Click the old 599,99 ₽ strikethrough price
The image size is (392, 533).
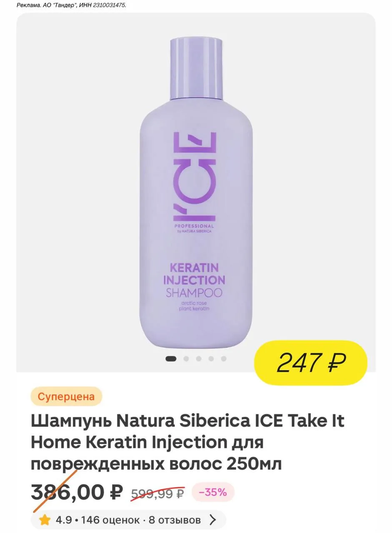click(x=157, y=493)
